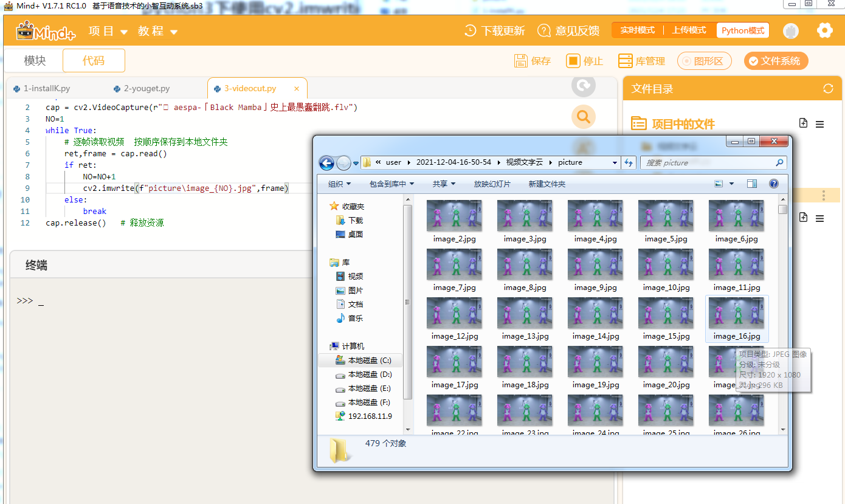Expand the address bar history dropdown
845x504 pixels.
click(615, 162)
